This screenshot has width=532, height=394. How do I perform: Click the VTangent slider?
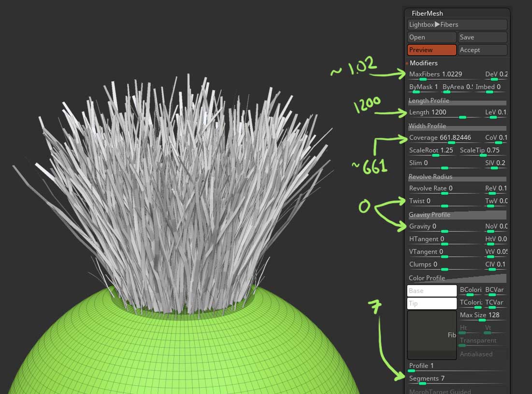tap(445, 253)
